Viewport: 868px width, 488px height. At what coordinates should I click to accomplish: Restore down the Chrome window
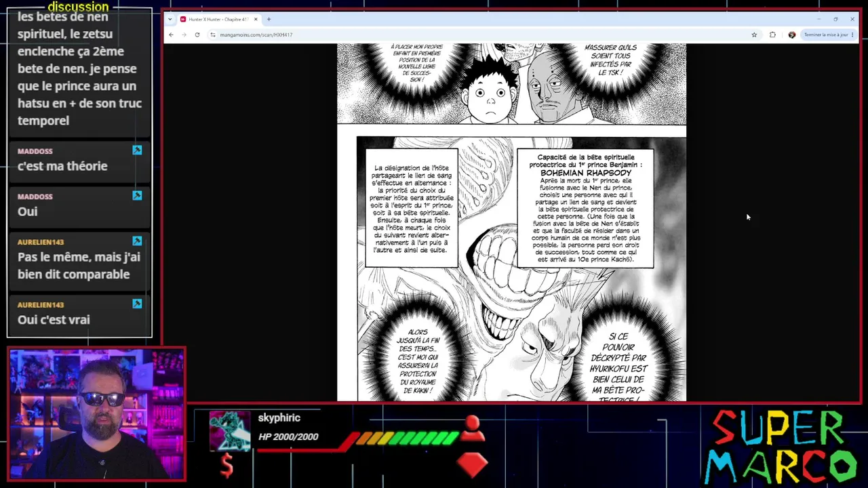(x=835, y=19)
